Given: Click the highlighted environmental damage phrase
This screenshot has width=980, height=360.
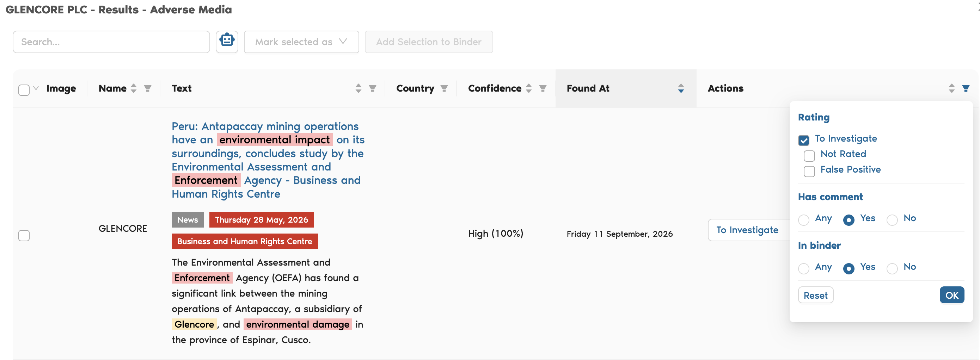Looking at the screenshot, I should click(298, 324).
